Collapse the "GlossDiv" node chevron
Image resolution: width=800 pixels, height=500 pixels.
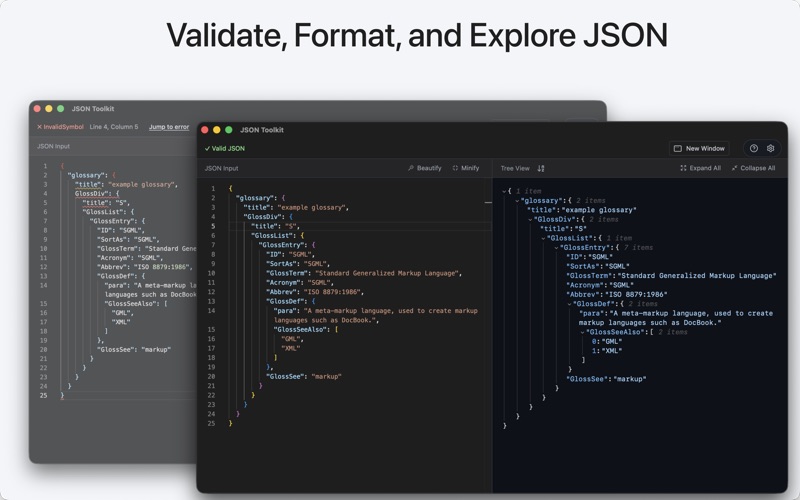click(x=530, y=219)
